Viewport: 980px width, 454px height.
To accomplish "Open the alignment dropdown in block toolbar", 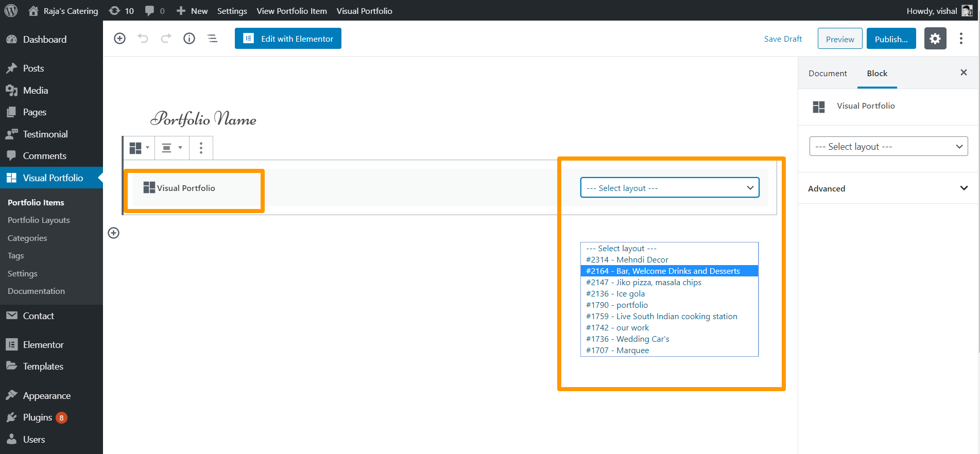I will (172, 148).
